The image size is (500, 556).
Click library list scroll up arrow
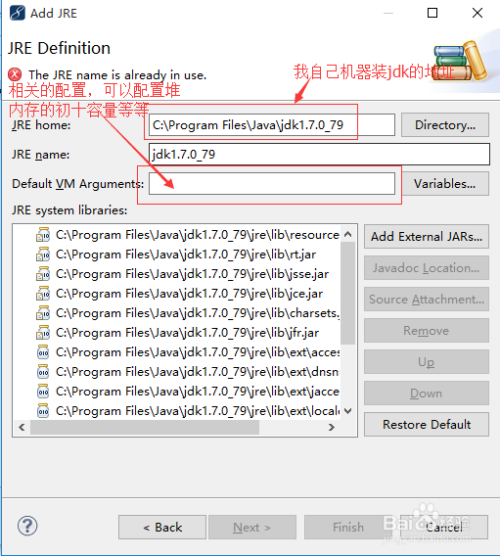click(x=348, y=234)
